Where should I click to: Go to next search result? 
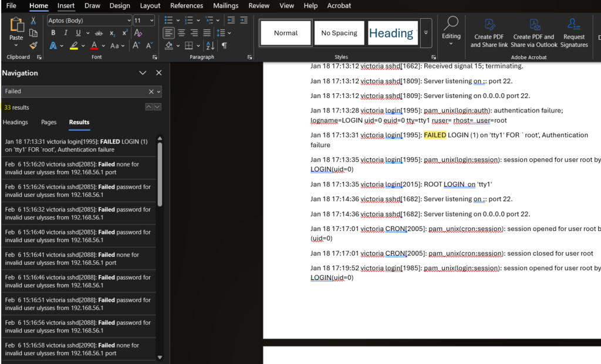(x=157, y=107)
